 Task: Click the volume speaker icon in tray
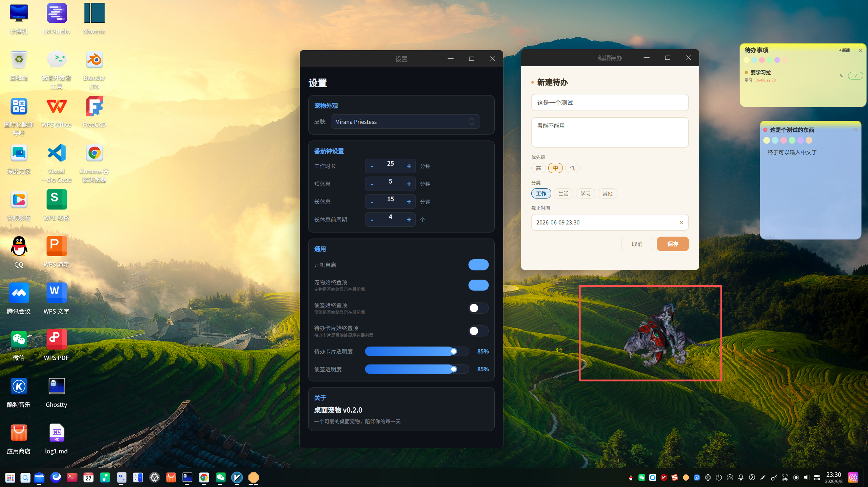pos(806,477)
